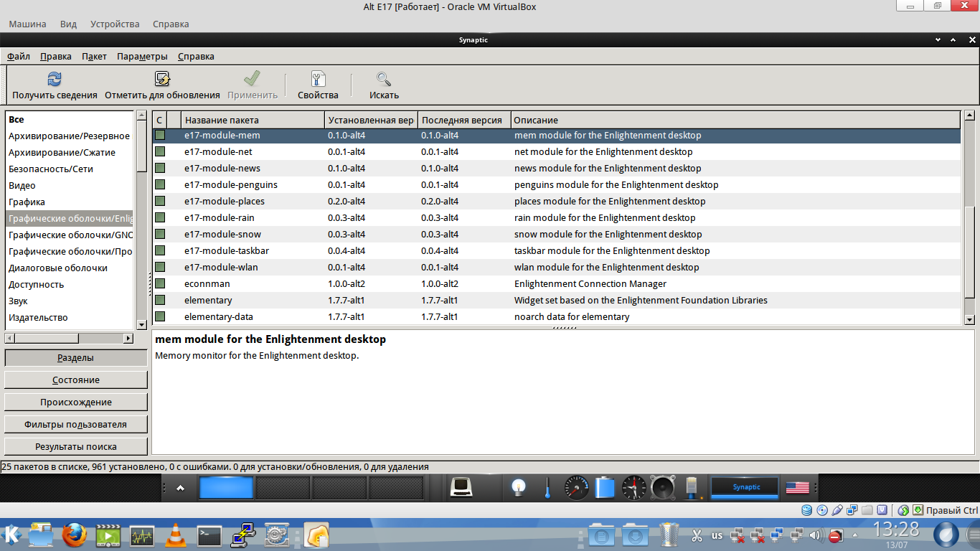Viewport: 980px width, 551px height.
Task: Open the KDE application launcher menu
Action: pos(12,534)
